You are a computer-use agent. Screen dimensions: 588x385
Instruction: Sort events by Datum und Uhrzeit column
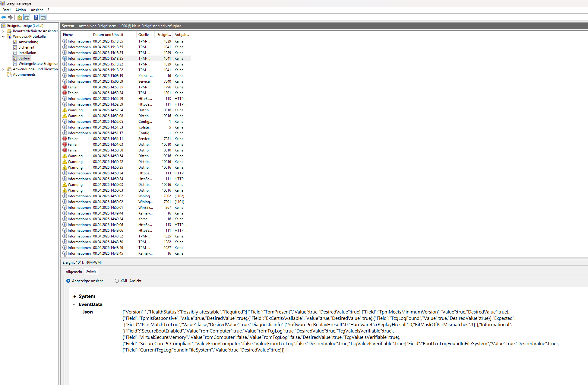tap(108, 35)
